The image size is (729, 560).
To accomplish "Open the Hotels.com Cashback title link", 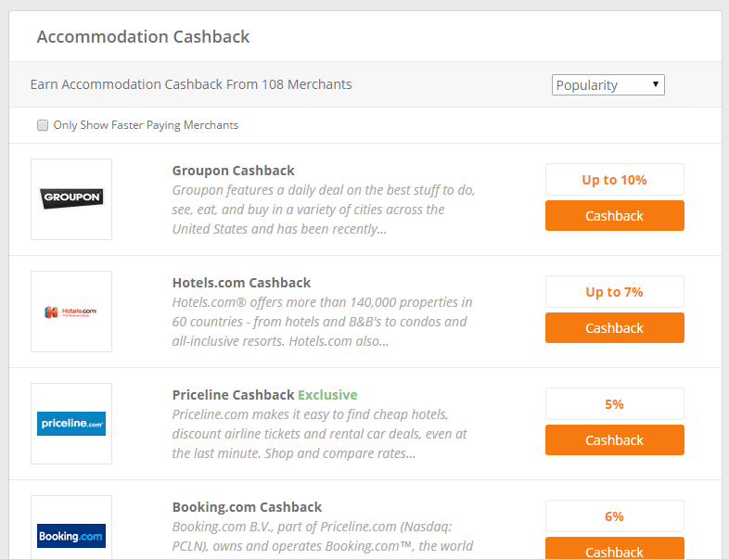I will 241,283.
